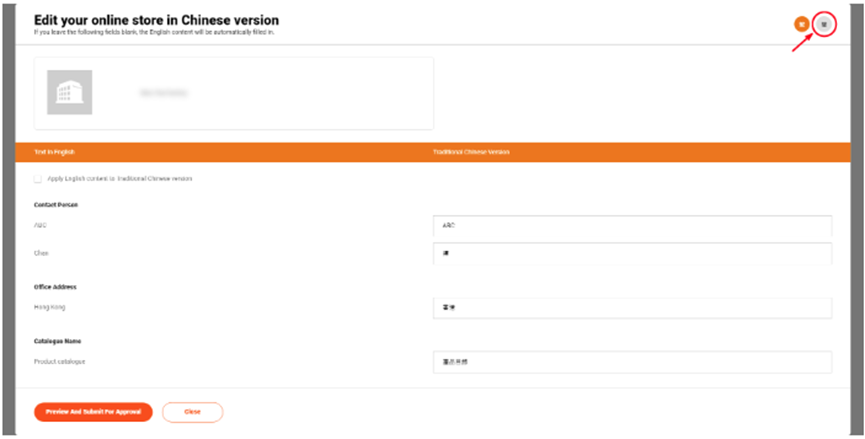Select the Traditional Chinese Version column header
This screenshot has height=439, width=865.
(471, 152)
